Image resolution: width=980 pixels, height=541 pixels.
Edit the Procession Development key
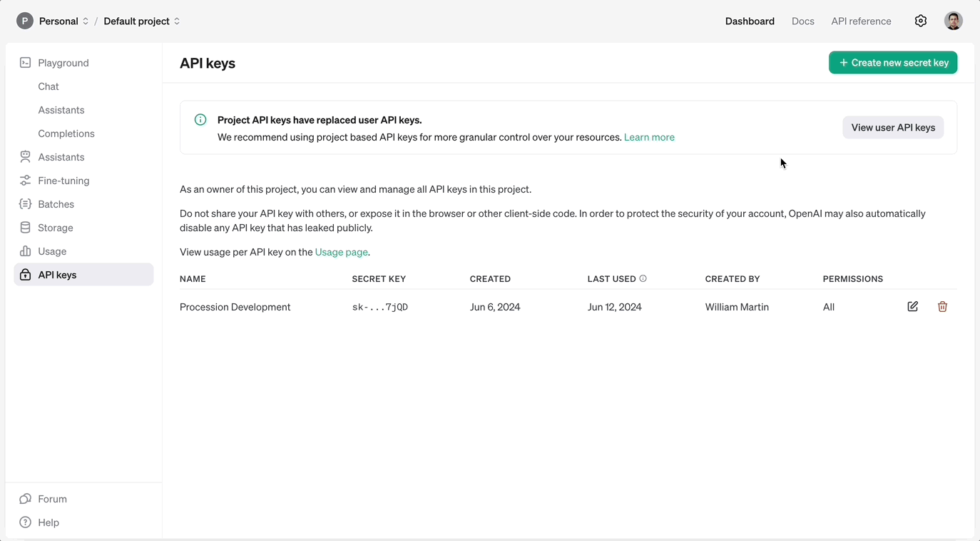click(x=913, y=306)
